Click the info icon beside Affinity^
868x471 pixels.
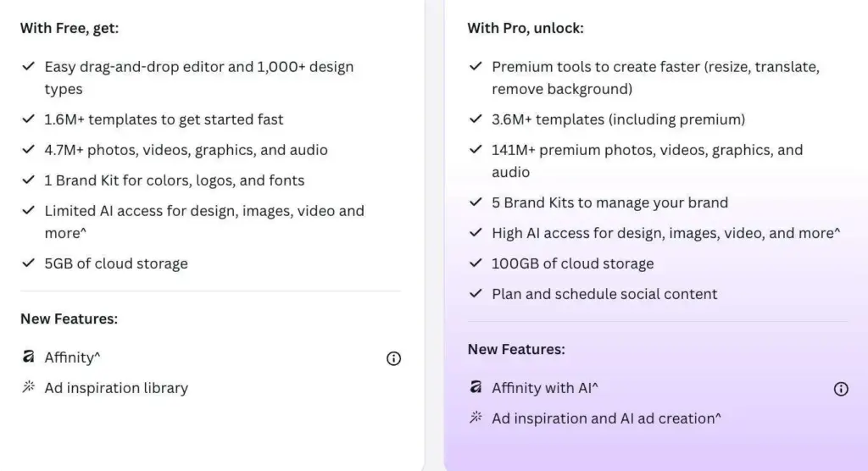(x=393, y=358)
